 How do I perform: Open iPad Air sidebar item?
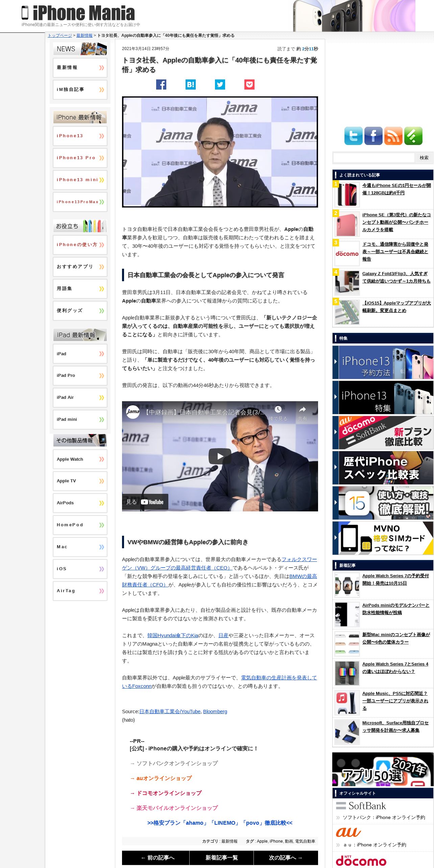click(x=80, y=397)
